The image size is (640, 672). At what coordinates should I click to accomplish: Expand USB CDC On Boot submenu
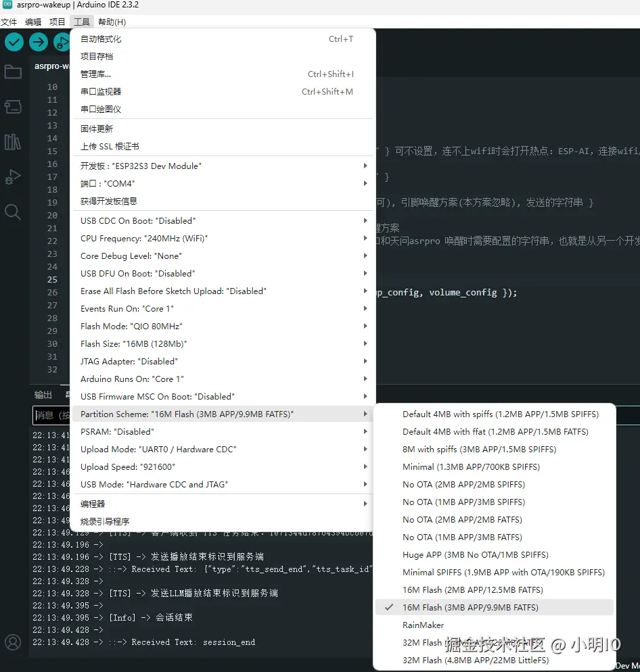[x=223, y=220]
